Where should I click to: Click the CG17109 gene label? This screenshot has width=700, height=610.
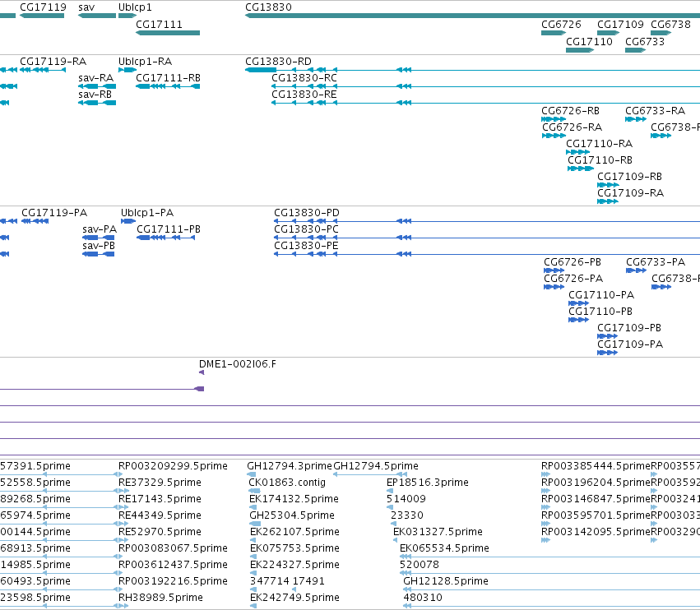[620, 24]
